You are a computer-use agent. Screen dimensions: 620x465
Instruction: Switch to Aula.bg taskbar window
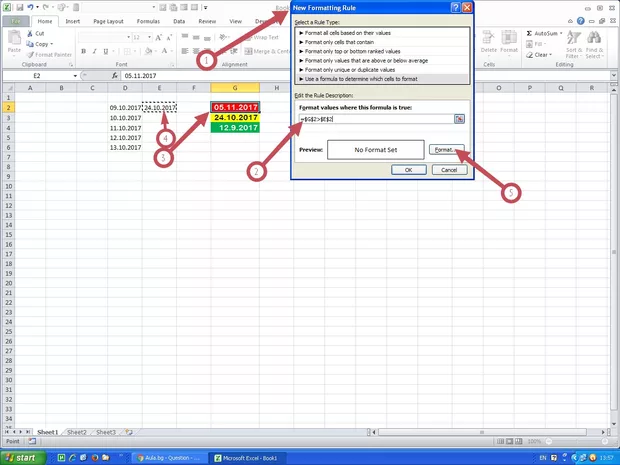(169, 458)
